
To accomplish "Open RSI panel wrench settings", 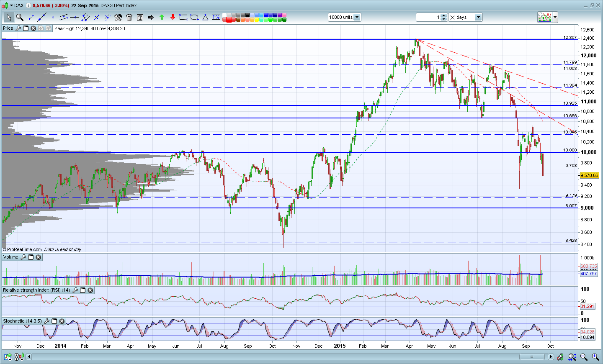I will [x=75, y=290].
